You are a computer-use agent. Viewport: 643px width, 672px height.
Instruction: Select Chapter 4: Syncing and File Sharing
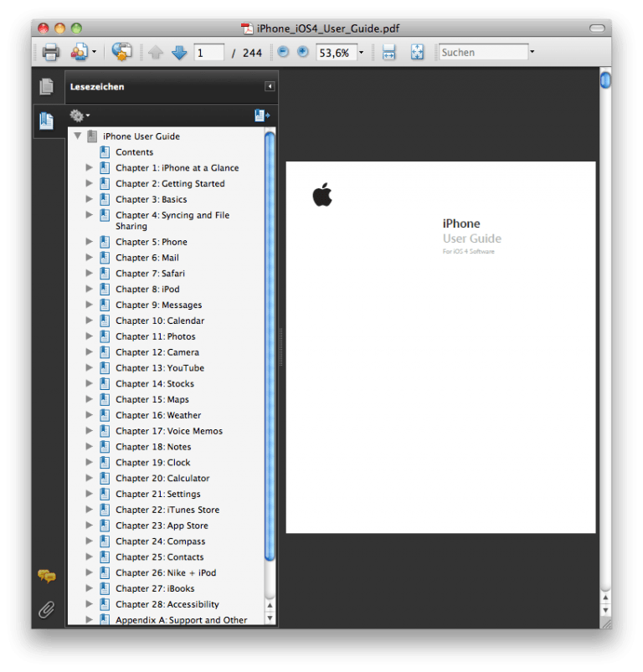(172, 220)
